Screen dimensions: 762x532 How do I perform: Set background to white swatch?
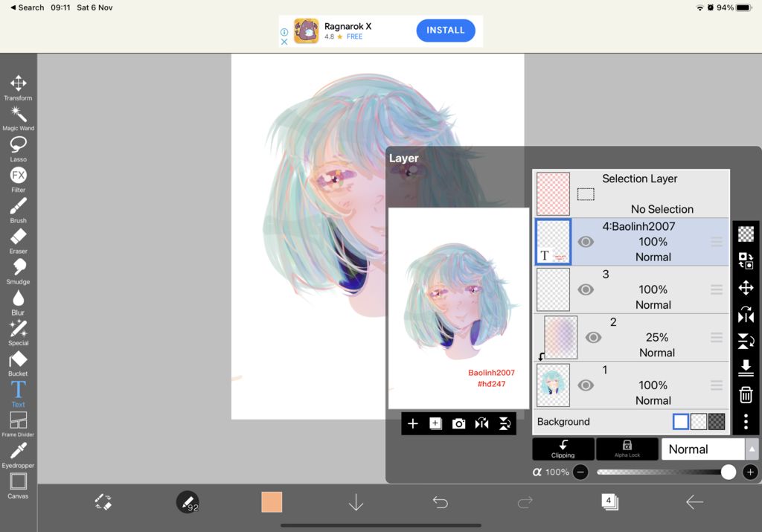[x=680, y=422]
